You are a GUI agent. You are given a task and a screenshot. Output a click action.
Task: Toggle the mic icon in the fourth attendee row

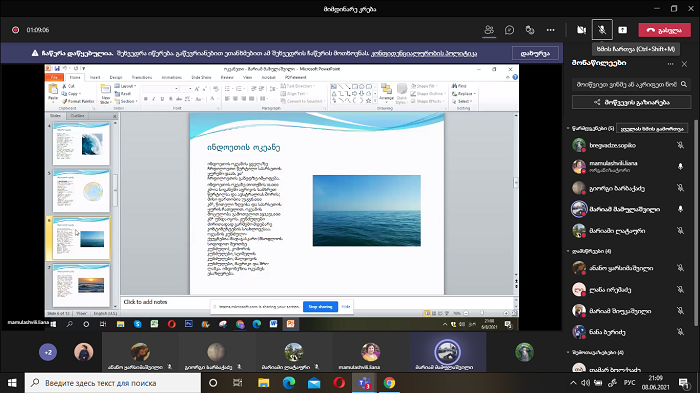[x=680, y=332]
